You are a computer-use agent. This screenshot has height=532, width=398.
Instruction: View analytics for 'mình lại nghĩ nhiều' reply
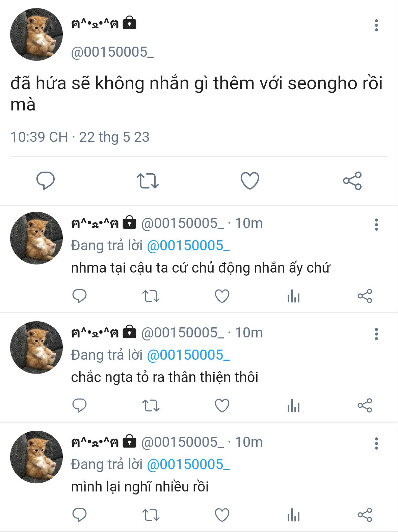293,515
